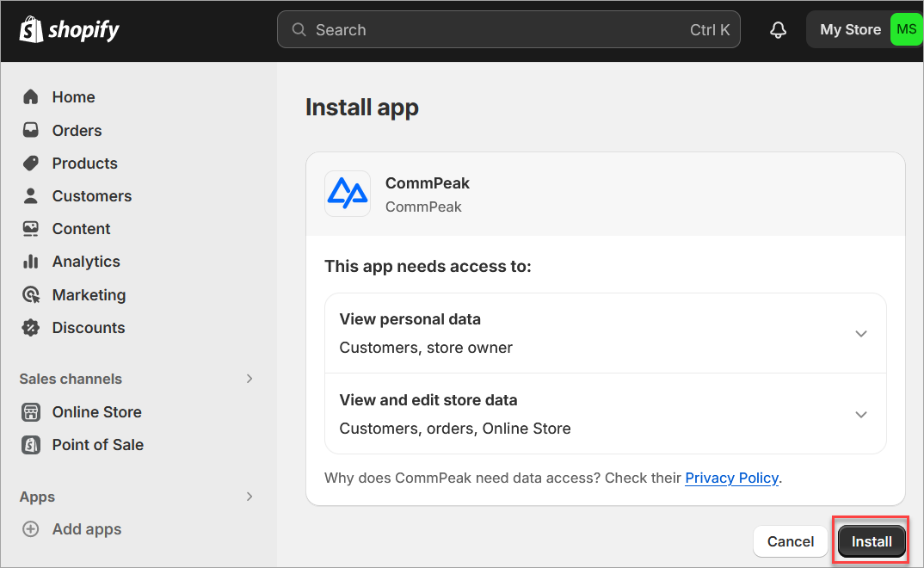Open Online Store sales channel
Viewport: 924px width, 568px height.
[x=96, y=412]
